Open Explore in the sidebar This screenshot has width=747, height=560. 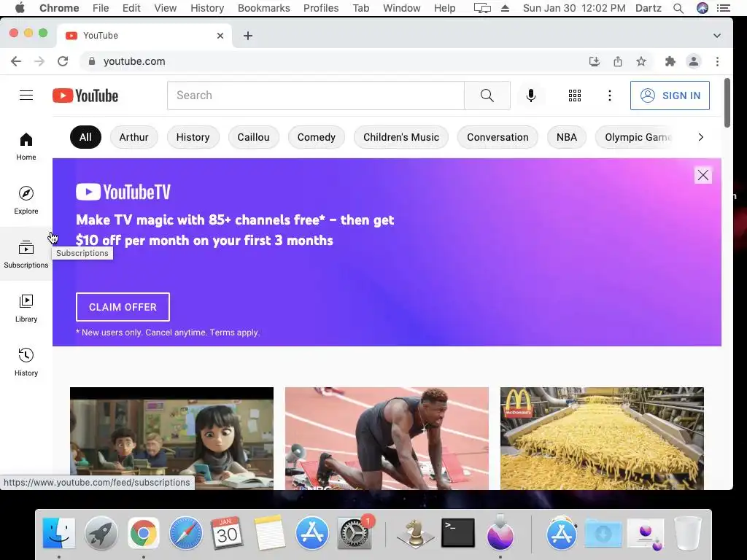coord(26,200)
